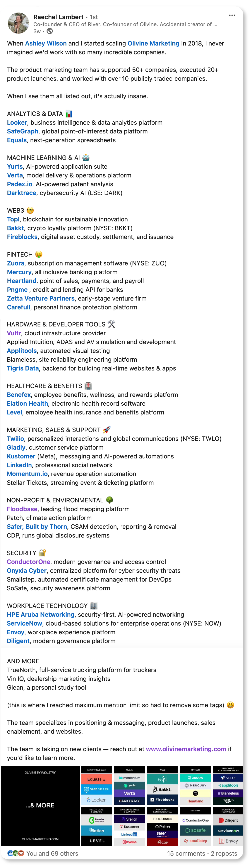Click the Looker logo tile in image
Screen dimensions: 250x868
coord(96,800)
